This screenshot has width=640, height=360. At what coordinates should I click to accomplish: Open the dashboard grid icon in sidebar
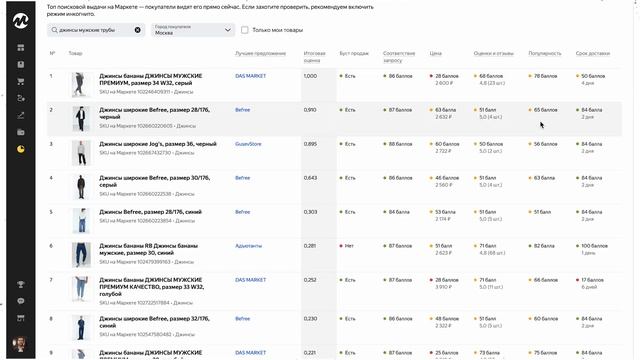coord(20,48)
